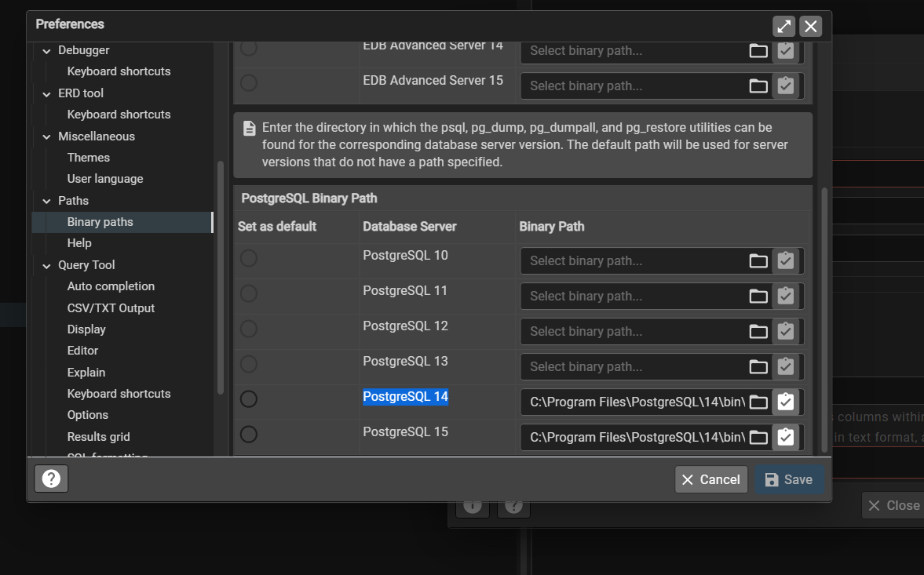Validate binary path for PostgreSQL 11
This screenshot has width=924, height=575.
click(786, 296)
